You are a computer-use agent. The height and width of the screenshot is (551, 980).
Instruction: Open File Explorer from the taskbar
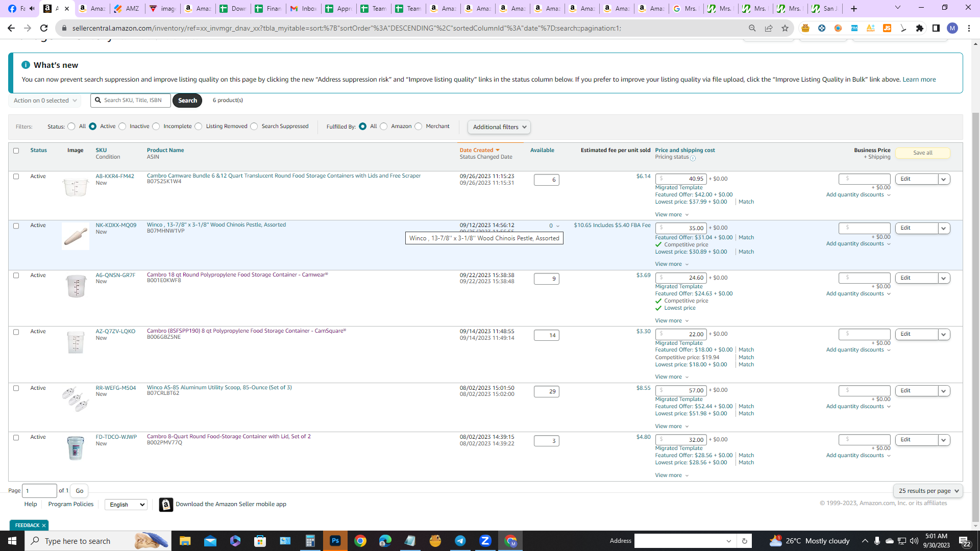[x=185, y=541]
